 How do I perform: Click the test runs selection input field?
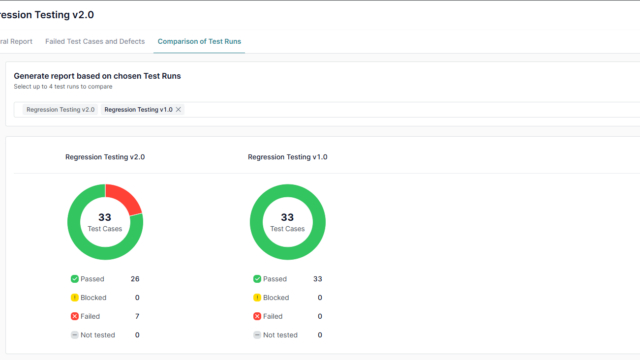pyautogui.click(x=327, y=109)
